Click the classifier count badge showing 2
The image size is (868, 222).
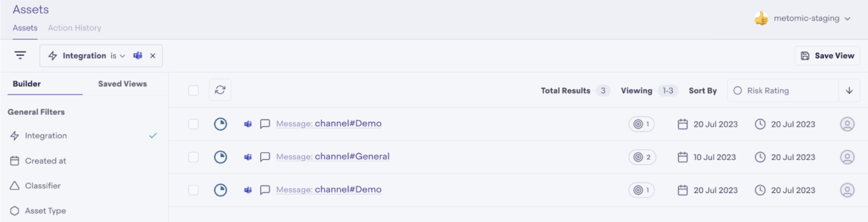pos(642,157)
